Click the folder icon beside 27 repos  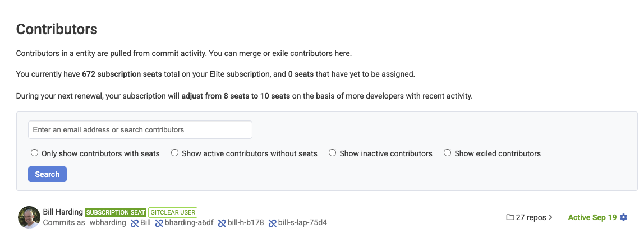tap(510, 217)
